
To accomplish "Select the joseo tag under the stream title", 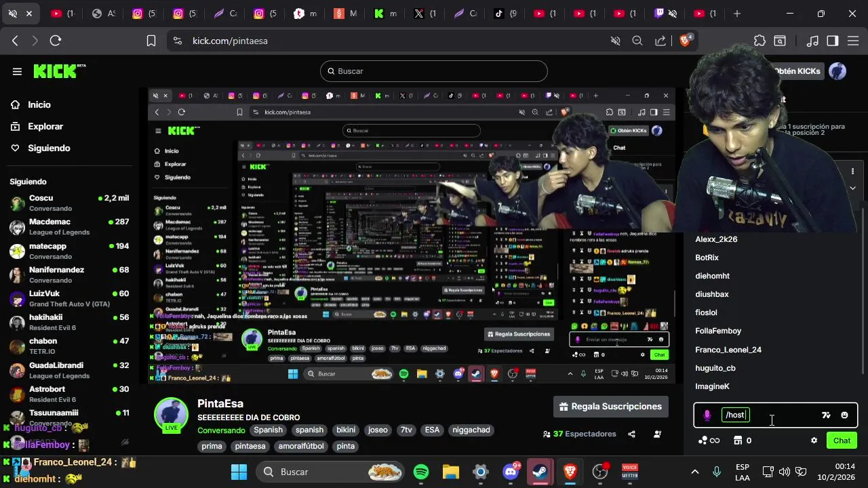I will coord(378,430).
